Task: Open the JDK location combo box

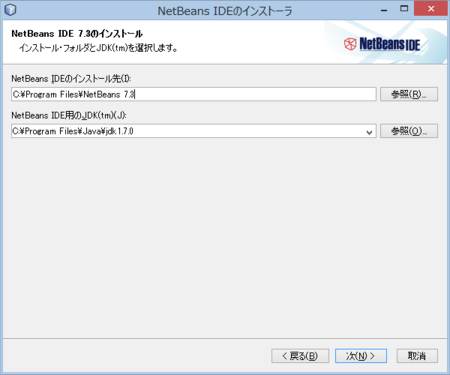Action: [x=194, y=131]
